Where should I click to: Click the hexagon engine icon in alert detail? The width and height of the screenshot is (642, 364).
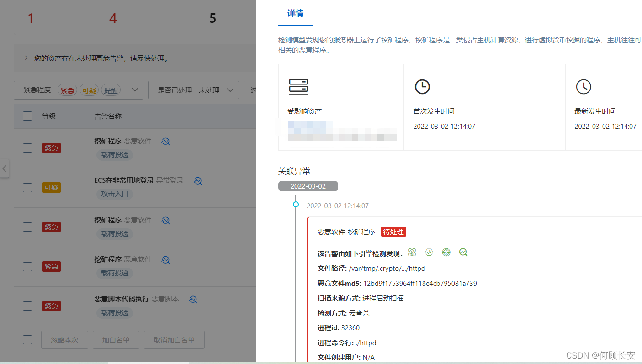[x=429, y=252]
